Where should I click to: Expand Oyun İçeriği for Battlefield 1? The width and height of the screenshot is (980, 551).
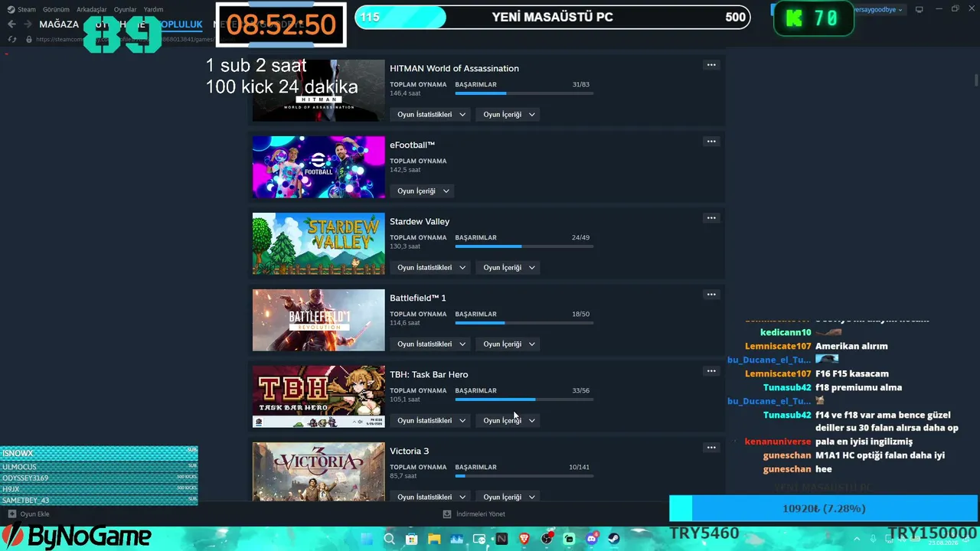509,344
